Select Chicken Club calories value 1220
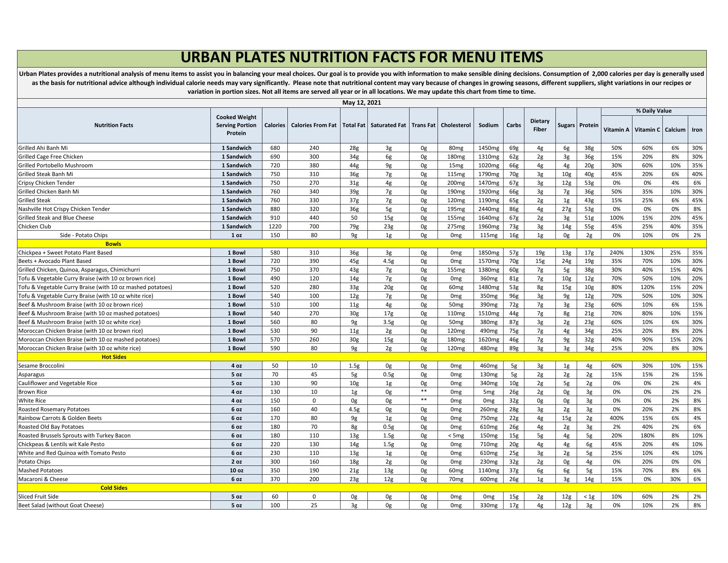The image size is (728, 563). coord(275,226)
